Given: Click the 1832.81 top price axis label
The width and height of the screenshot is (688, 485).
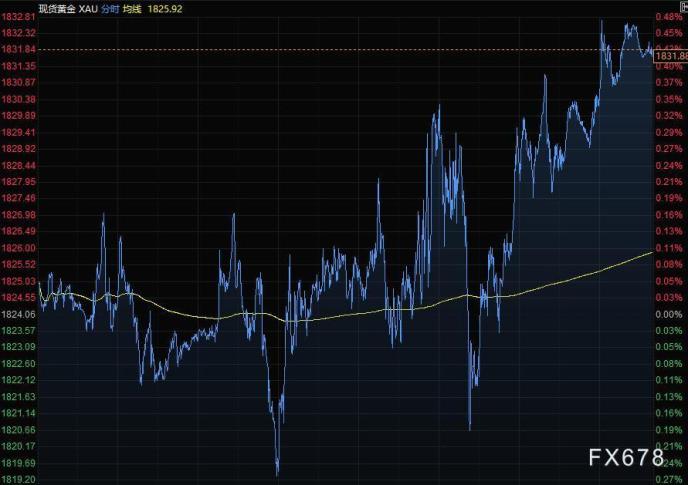Looking at the screenshot, I should coord(17,18).
